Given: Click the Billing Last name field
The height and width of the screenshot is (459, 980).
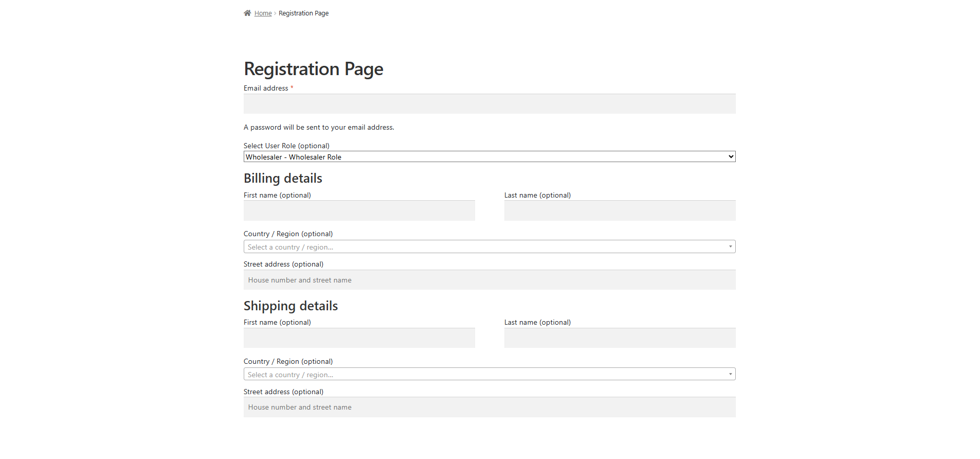Looking at the screenshot, I should point(620,210).
